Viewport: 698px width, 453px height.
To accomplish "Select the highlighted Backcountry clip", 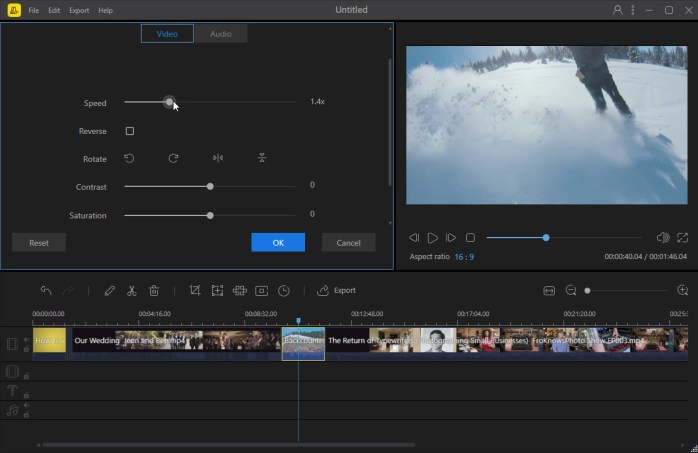I will pos(303,344).
